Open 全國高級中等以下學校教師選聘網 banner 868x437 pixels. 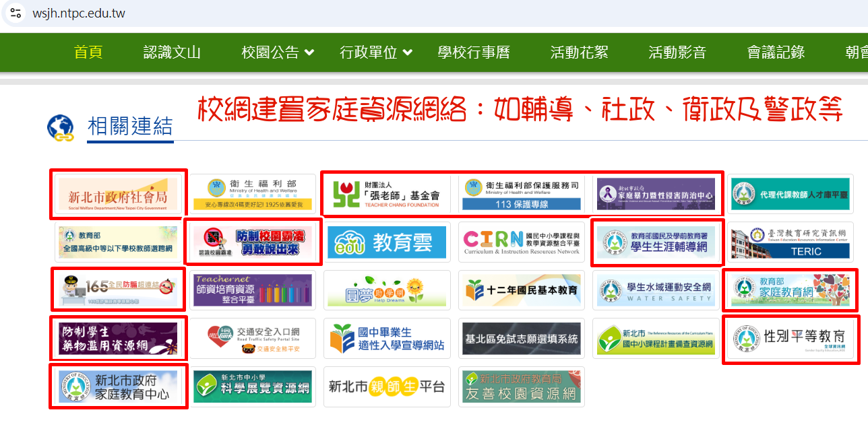point(118,242)
